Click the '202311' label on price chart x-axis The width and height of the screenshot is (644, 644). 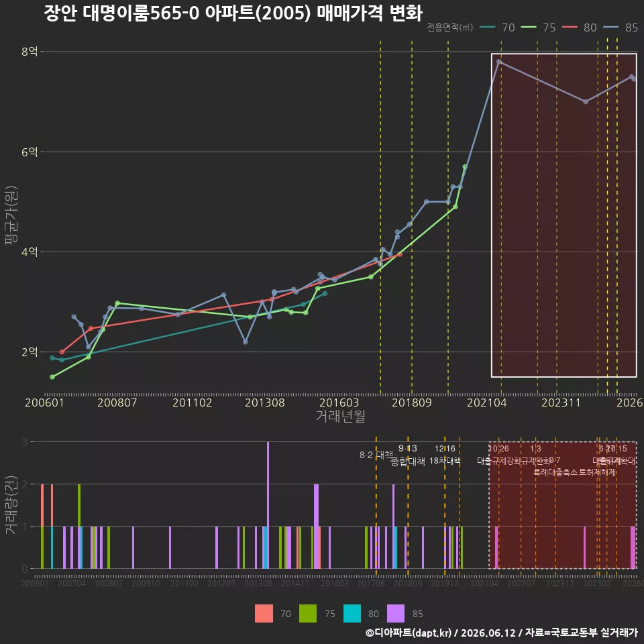(561, 402)
